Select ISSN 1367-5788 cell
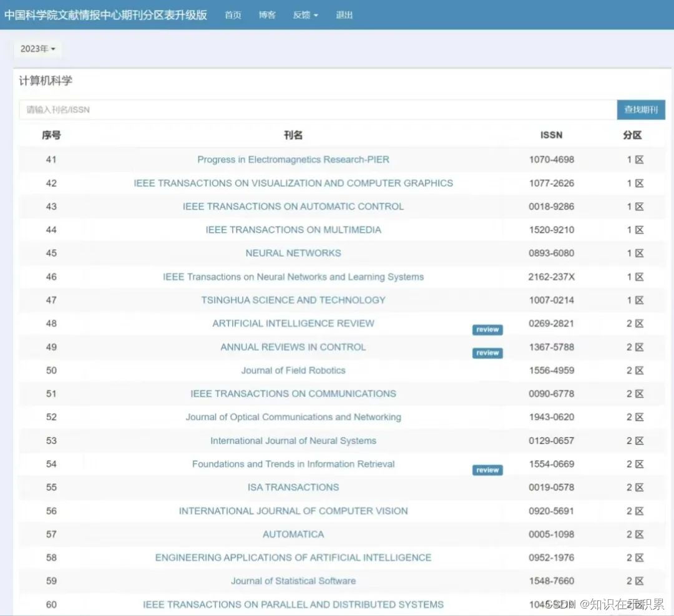This screenshot has height=616, width=674. pos(552,347)
